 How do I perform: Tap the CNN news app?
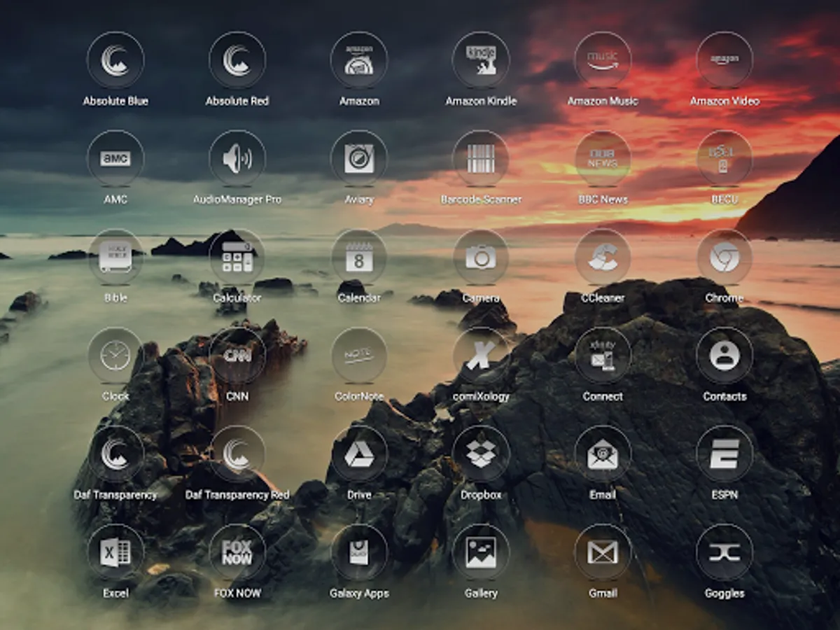click(237, 356)
